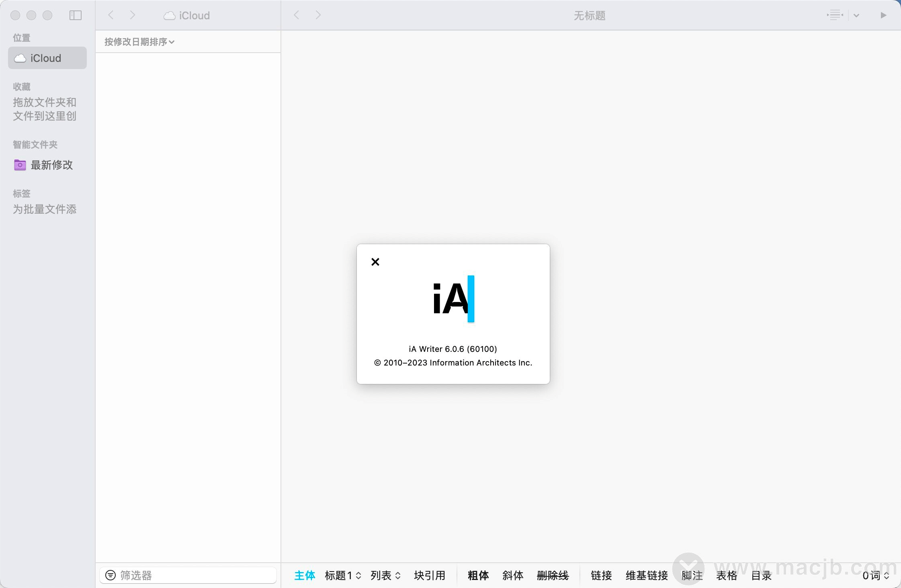
Task: Click the 无标题 document title
Action: (x=590, y=15)
